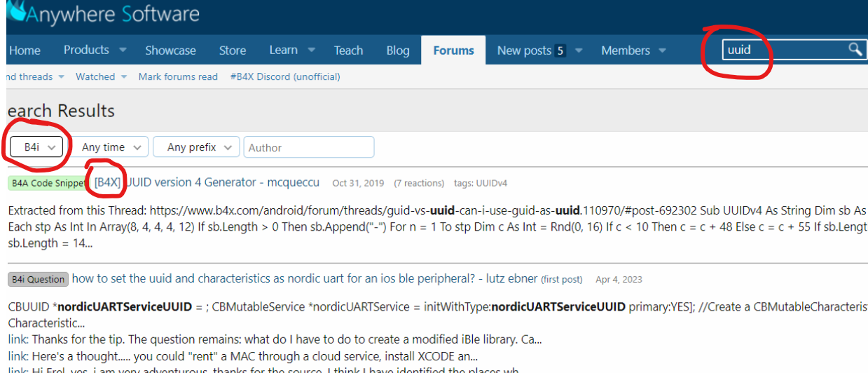
Task: Click the B4i Question prefix tag
Action: [x=38, y=279]
